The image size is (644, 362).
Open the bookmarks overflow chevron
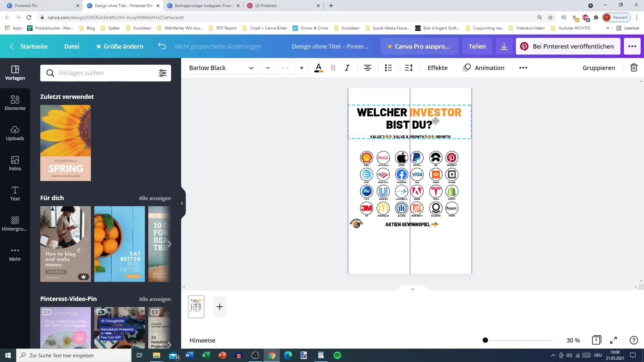click(607, 28)
